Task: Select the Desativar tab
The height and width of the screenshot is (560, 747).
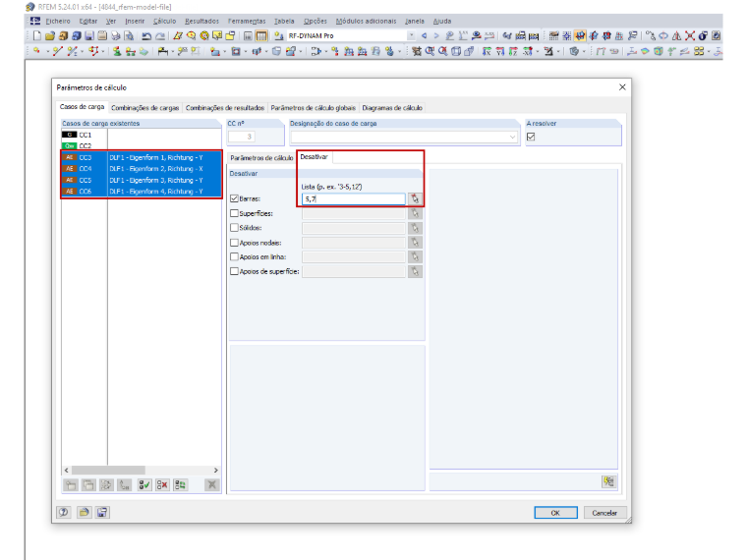Action: coord(315,156)
